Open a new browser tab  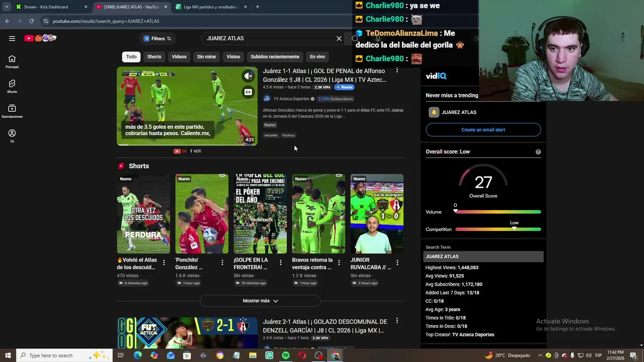(x=257, y=7)
